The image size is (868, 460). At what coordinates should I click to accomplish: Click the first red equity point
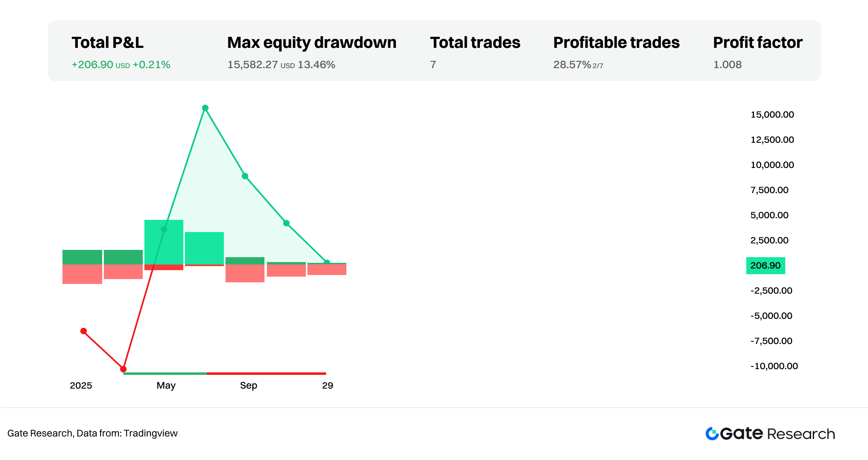(x=84, y=331)
